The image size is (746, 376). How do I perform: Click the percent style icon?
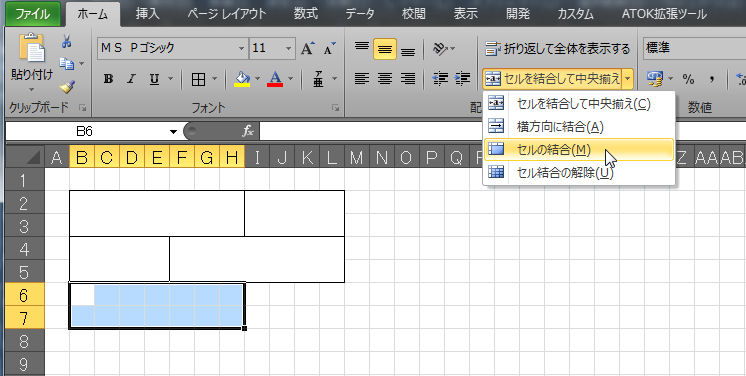(x=688, y=79)
